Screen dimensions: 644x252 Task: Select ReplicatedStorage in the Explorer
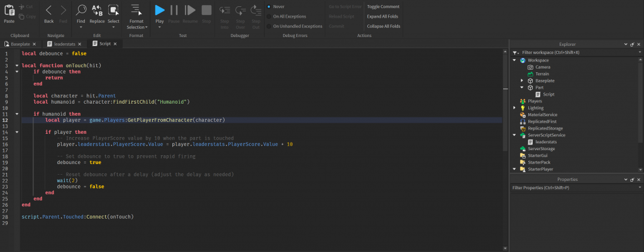point(544,128)
